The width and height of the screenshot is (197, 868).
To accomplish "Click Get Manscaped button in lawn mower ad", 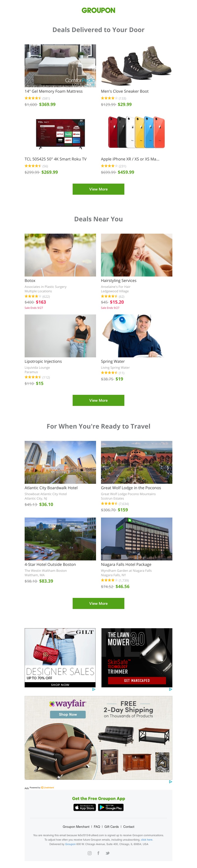I will [137, 680].
